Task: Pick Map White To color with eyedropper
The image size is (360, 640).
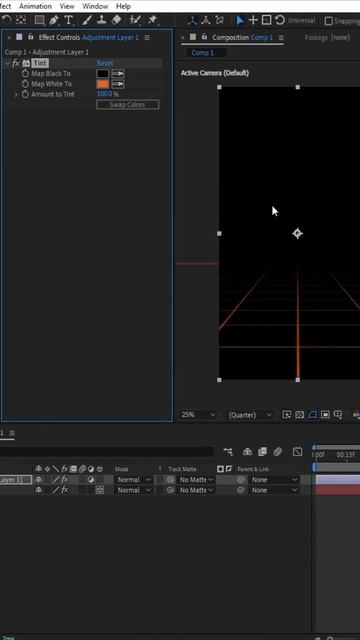Action: tap(118, 84)
